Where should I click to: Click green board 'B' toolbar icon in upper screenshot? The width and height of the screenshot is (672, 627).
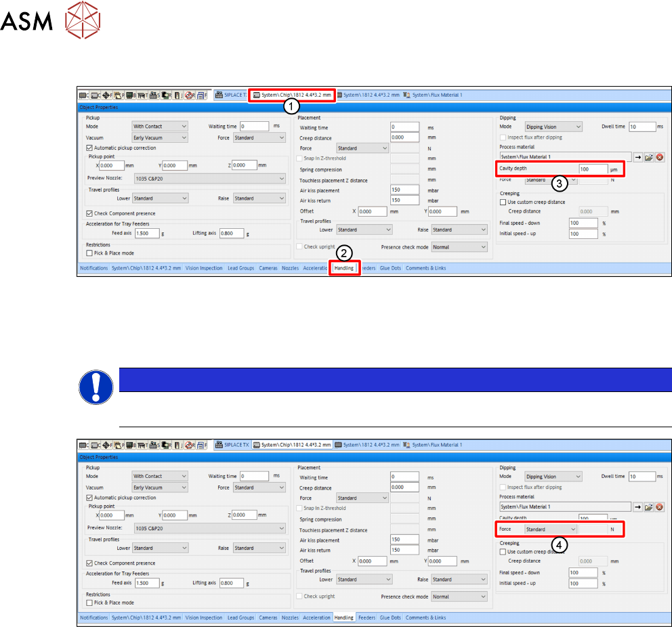(130, 95)
